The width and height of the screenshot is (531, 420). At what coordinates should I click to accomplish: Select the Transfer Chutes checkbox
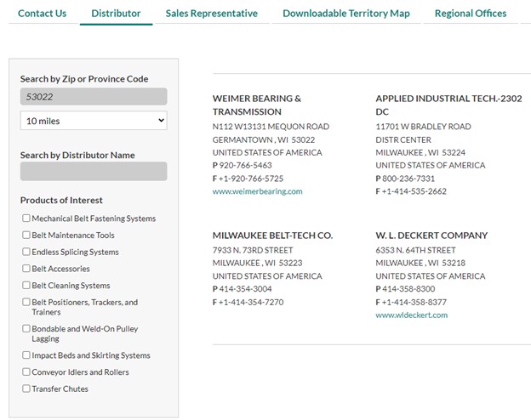tap(26, 389)
